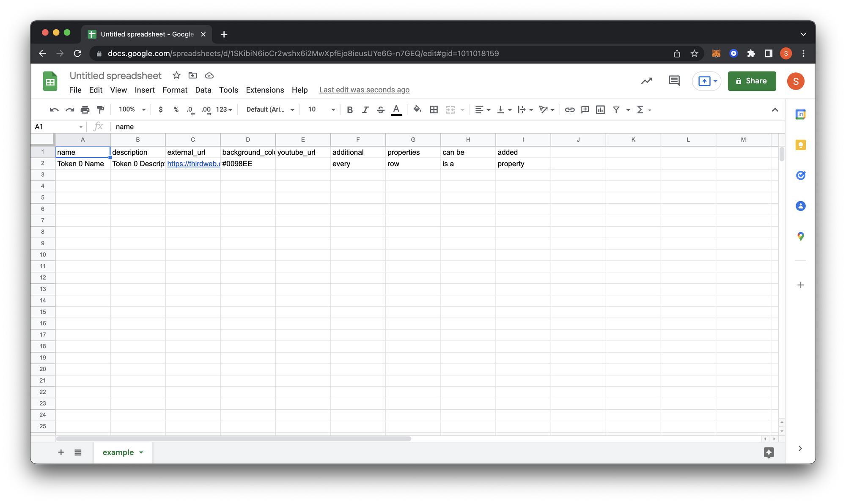Viewport: 846px width, 504px height.
Task: Insert a chart
Action: coord(600,110)
